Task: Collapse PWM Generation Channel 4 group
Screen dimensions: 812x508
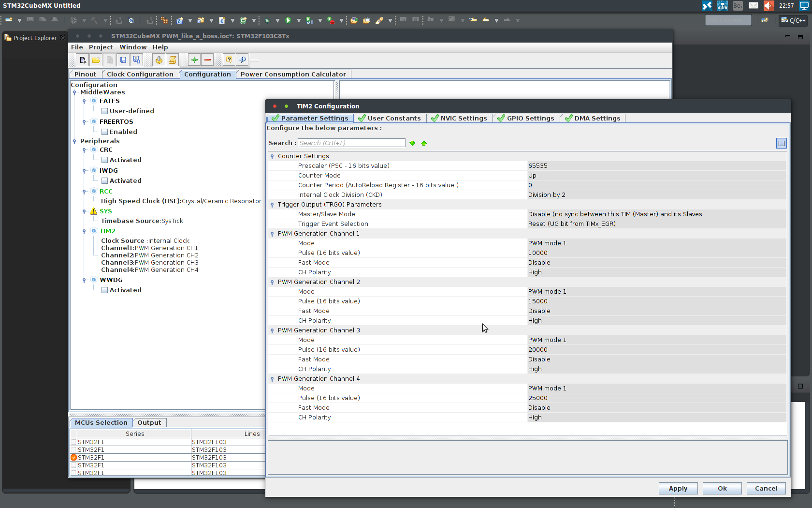Action: pyautogui.click(x=272, y=379)
